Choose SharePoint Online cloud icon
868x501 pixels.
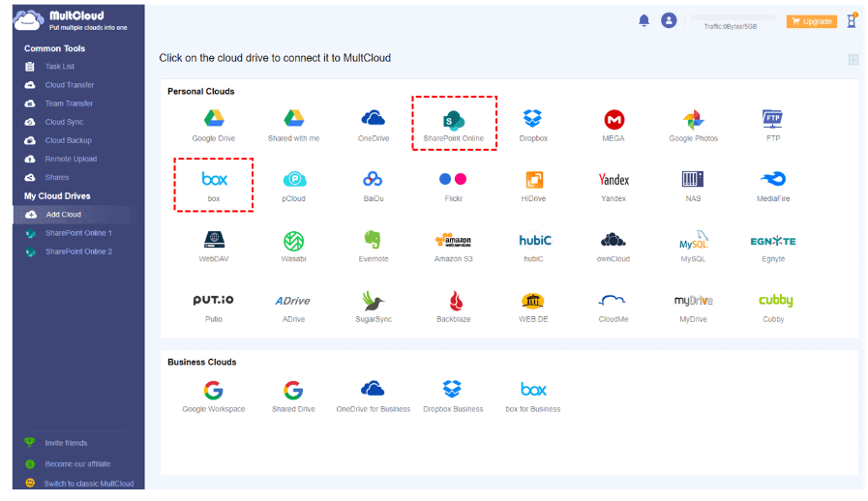454,120
